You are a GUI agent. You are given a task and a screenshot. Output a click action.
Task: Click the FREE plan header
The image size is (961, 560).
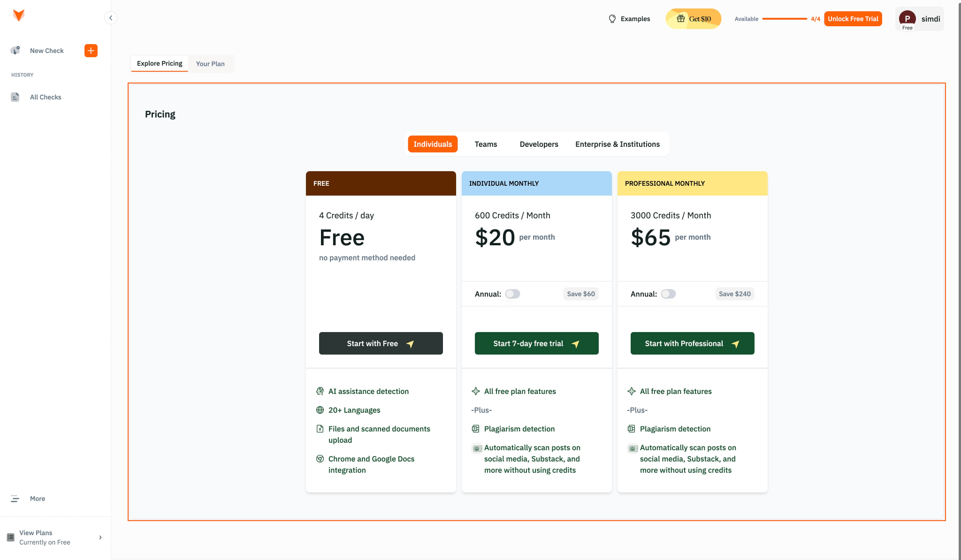tap(381, 183)
